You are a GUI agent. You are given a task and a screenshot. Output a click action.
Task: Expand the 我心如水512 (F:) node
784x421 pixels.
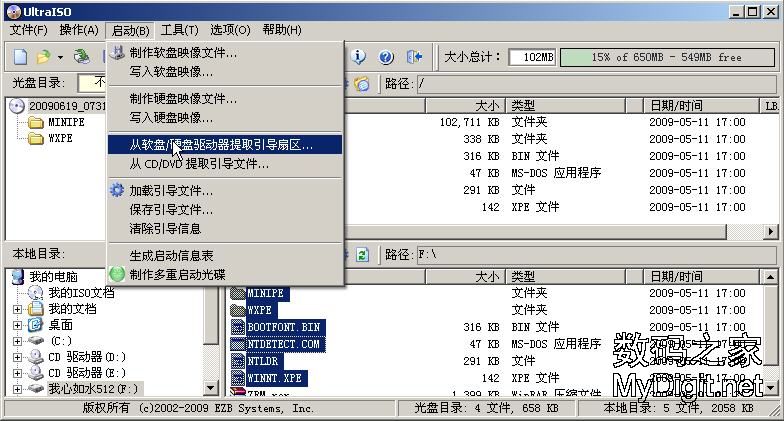pos(18,389)
